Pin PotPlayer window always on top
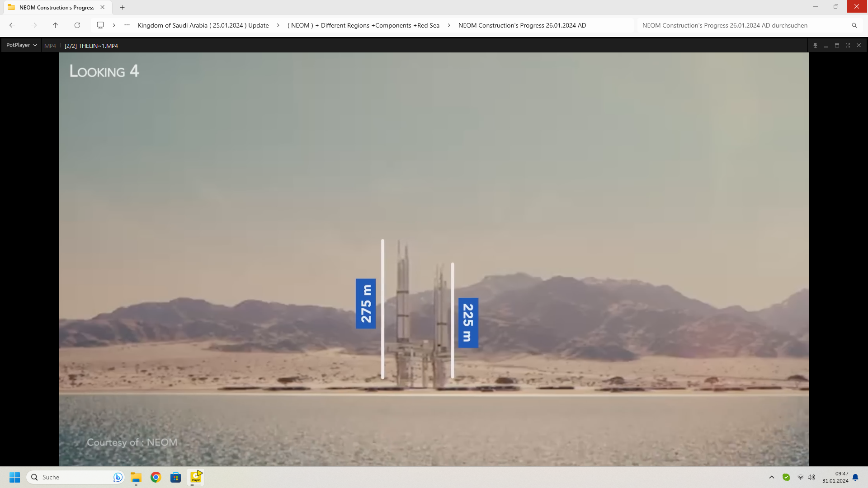The width and height of the screenshot is (868, 488). click(815, 46)
